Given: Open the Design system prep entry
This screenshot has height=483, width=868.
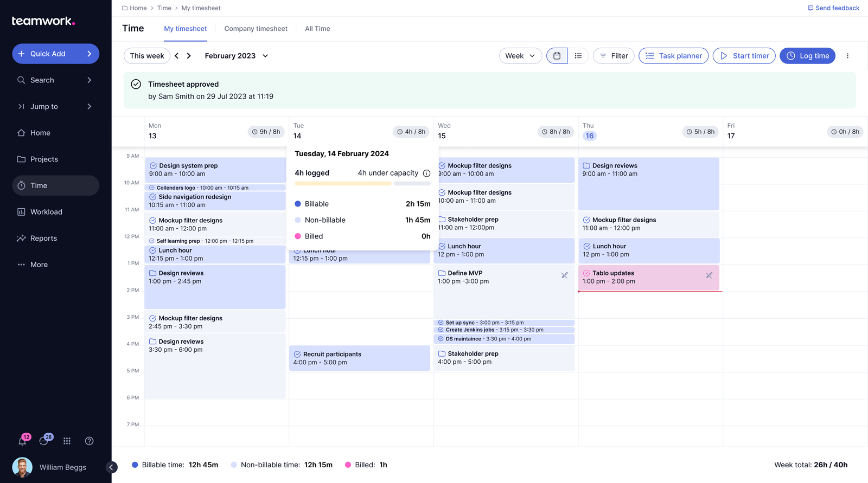Looking at the screenshot, I should point(215,170).
